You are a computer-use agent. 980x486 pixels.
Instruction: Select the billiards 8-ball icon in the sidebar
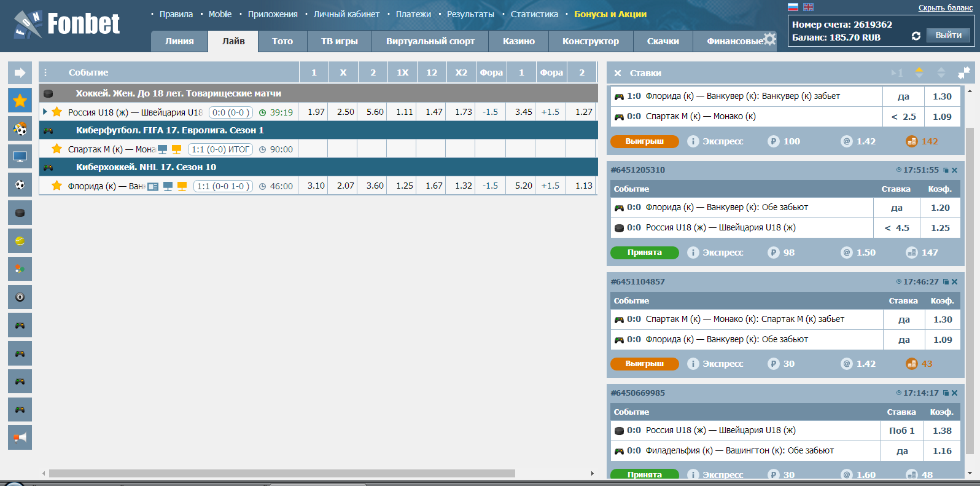point(20,297)
